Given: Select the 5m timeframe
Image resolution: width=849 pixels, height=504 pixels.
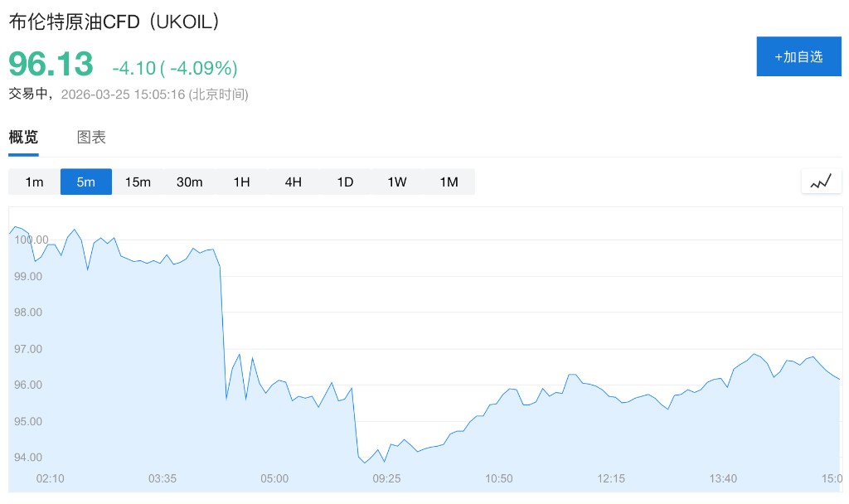Looking at the screenshot, I should tap(86, 182).
